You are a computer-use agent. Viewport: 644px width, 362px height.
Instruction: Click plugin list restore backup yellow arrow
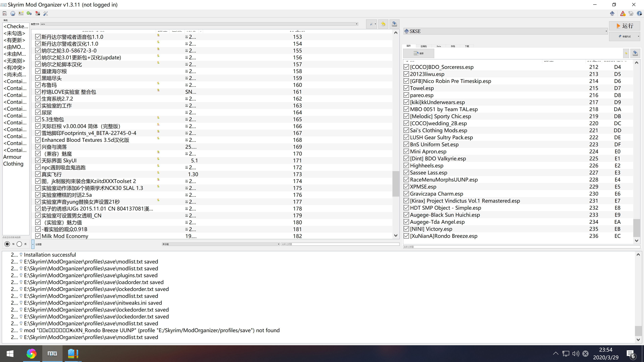pos(626,53)
